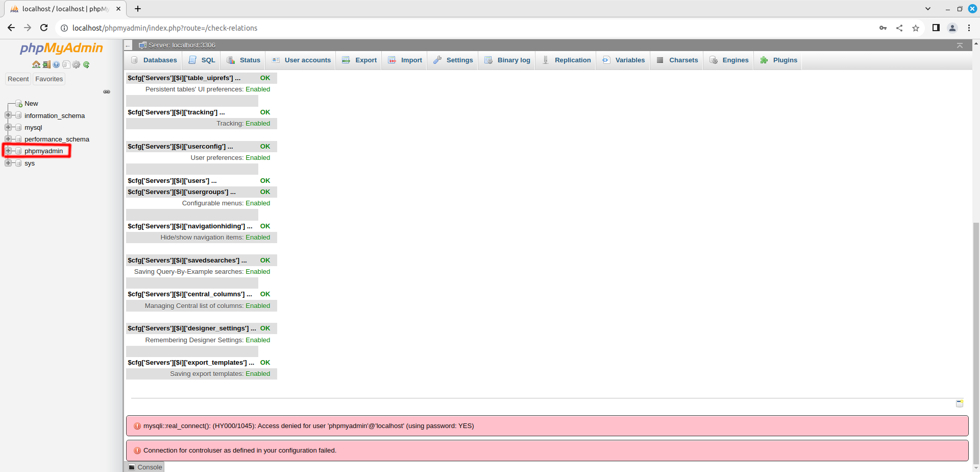This screenshot has width=980, height=472.
Task: Click the yellow note icon above error messages
Action: [x=960, y=404]
